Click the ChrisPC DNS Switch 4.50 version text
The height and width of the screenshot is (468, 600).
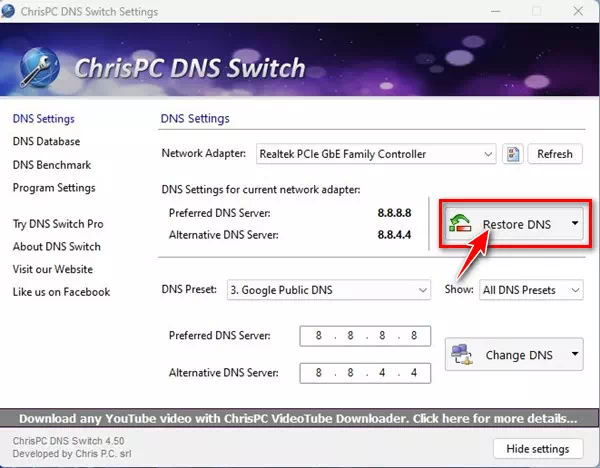[68, 441]
